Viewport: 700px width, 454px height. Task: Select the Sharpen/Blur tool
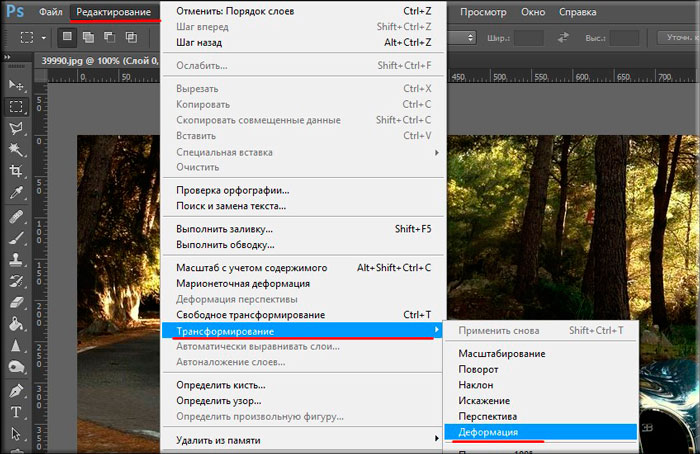point(16,346)
